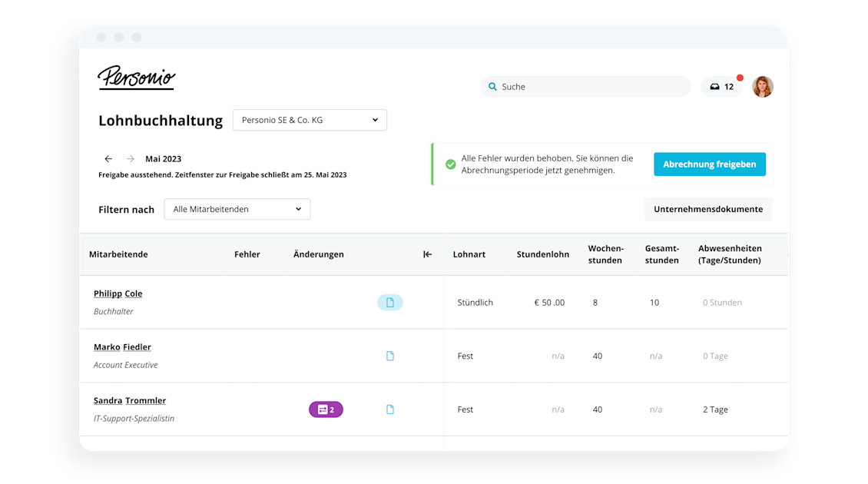Collapse the table columns with the arrow icon
The width and height of the screenshot is (868, 484).
point(427,254)
